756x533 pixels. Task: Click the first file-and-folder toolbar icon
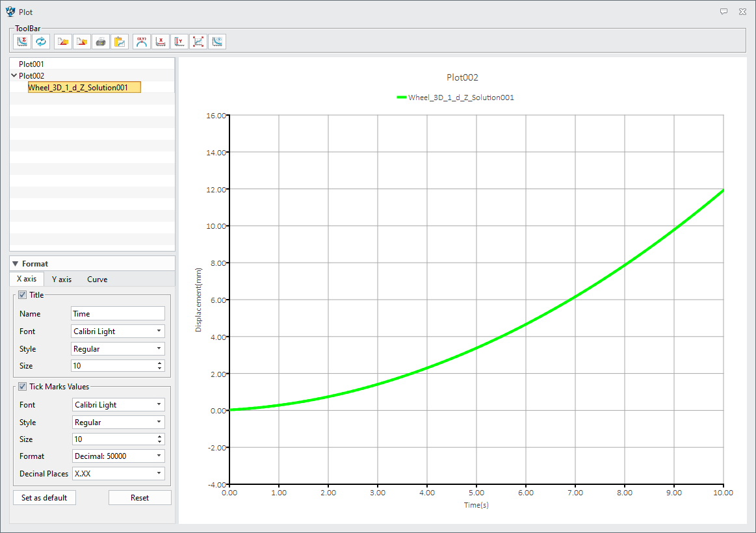click(62, 42)
